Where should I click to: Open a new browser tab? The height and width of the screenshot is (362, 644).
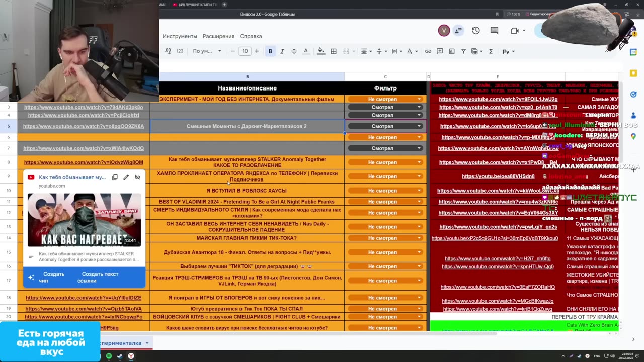click(224, 5)
